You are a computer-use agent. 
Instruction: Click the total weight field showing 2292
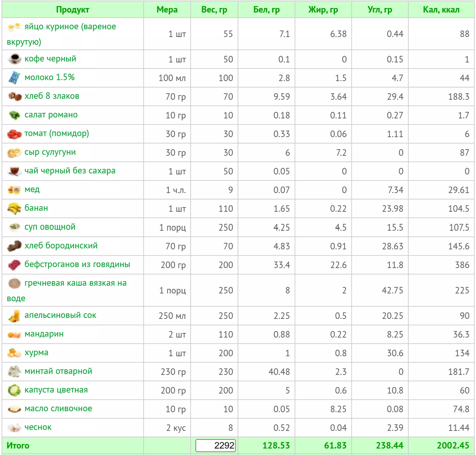[215, 445]
